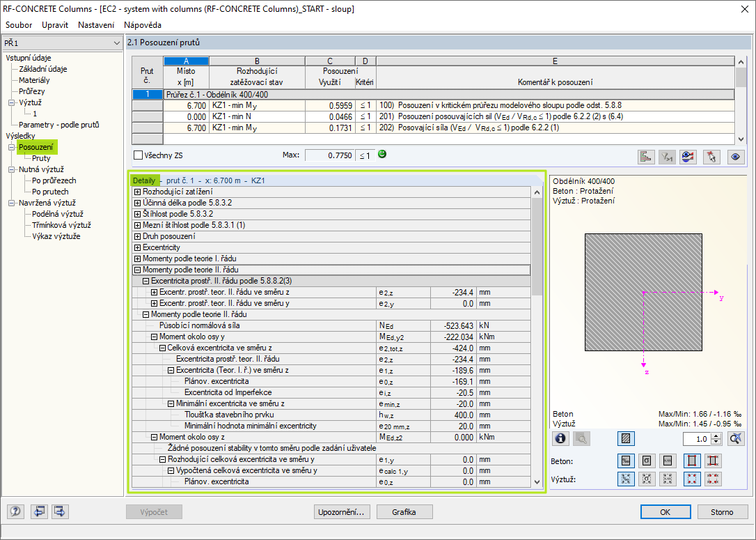This screenshot has width=756, height=540.
Task: Toggle the hatched cross-section display icon
Action: (x=626, y=438)
